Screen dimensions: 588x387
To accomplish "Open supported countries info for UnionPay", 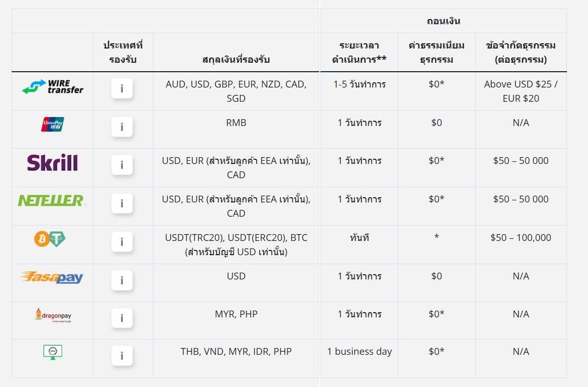I will point(122,127).
